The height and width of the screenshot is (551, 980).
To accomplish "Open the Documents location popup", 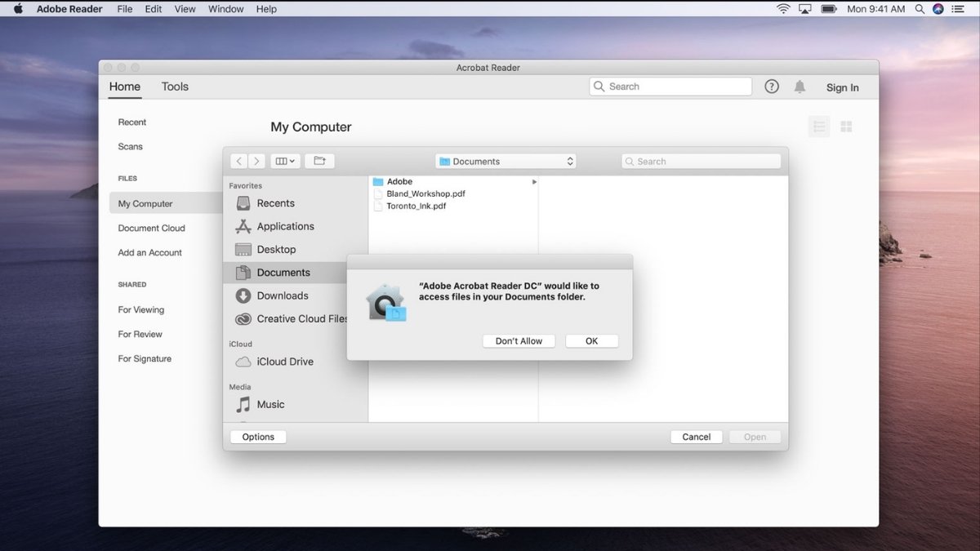I will coord(506,162).
